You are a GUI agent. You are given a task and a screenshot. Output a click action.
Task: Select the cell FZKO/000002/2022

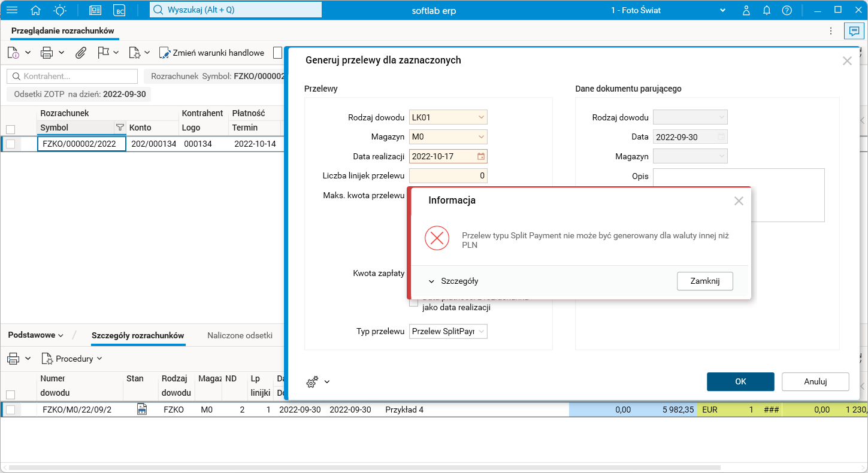click(81, 144)
